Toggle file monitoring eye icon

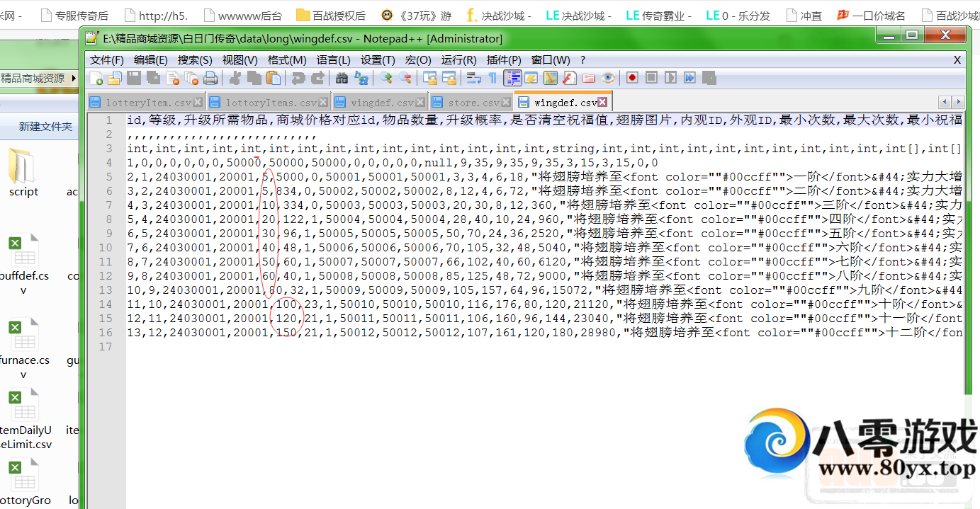[608, 78]
